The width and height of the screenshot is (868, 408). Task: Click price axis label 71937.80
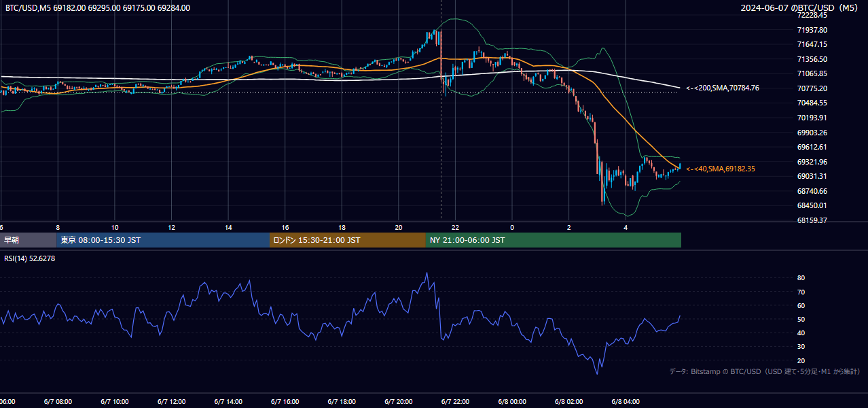pyautogui.click(x=812, y=30)
